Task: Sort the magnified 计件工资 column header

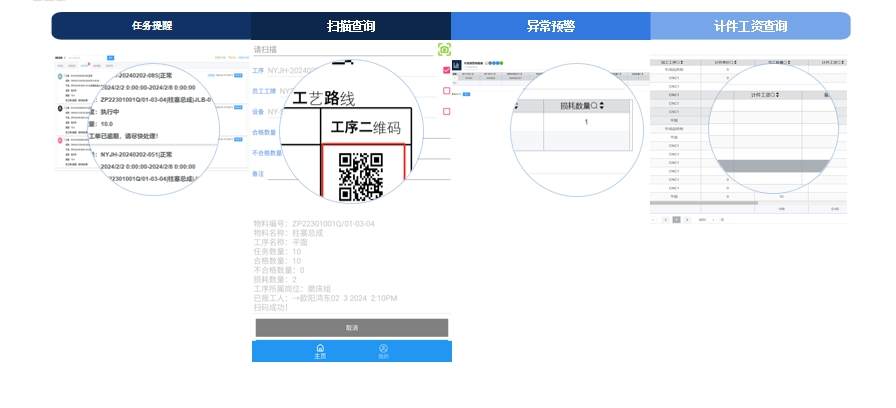Action: [x=765, y=95]
